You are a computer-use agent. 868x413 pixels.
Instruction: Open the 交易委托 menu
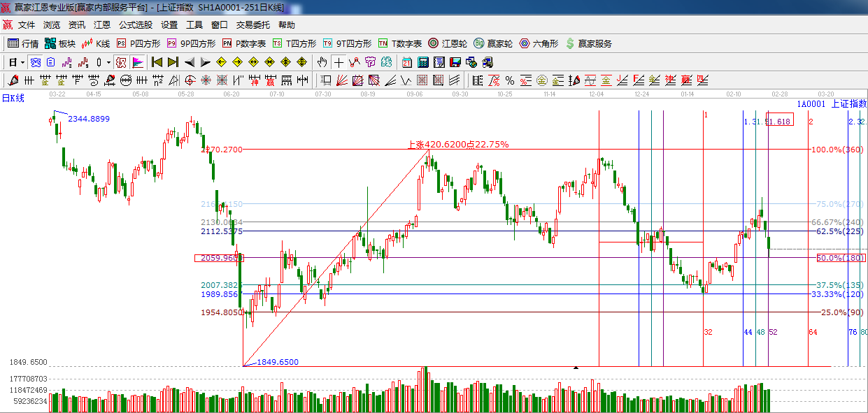point(252,24)
